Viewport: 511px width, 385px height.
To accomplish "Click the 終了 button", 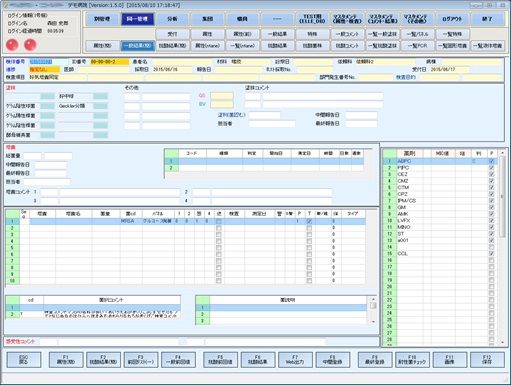I will (487, 19).
